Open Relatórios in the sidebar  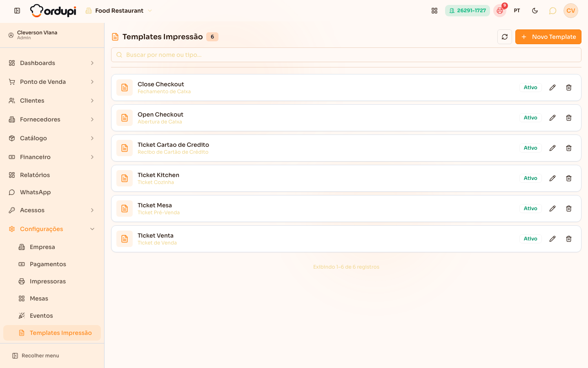point(52,175)
